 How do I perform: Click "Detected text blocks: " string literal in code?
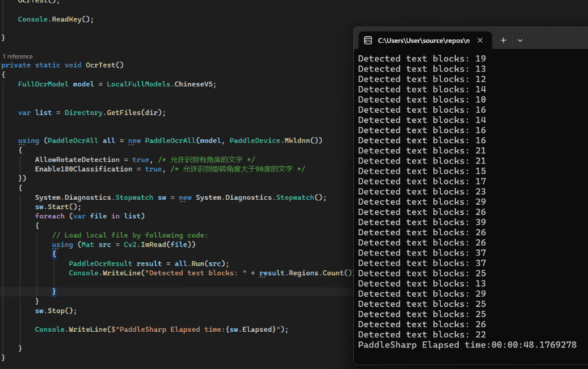(x=196, y=274)
